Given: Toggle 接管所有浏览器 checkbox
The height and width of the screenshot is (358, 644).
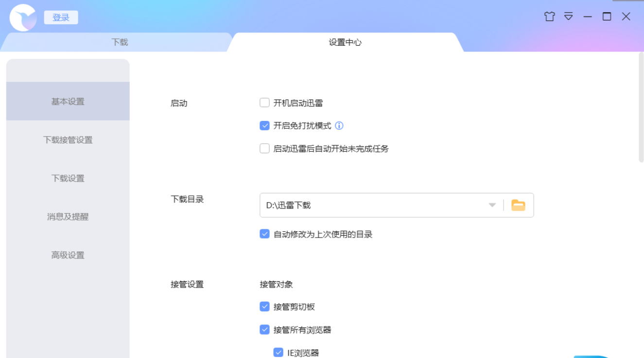Looking at the screenshot, I should point(264,330).
